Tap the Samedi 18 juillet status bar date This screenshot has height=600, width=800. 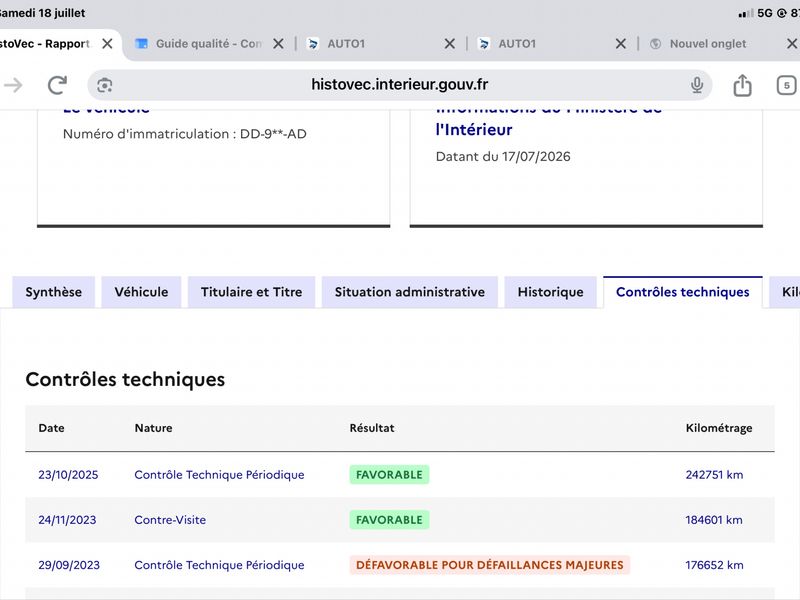(43, 13)
